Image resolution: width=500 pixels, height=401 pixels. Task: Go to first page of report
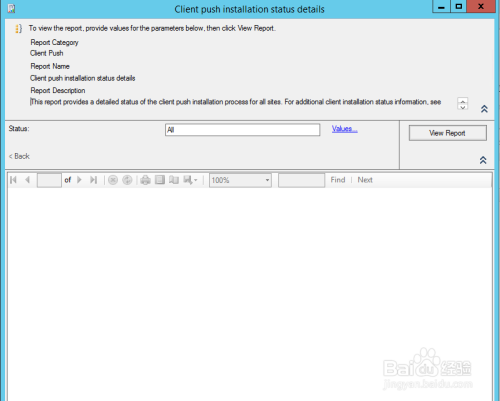(x=13, y=180)
